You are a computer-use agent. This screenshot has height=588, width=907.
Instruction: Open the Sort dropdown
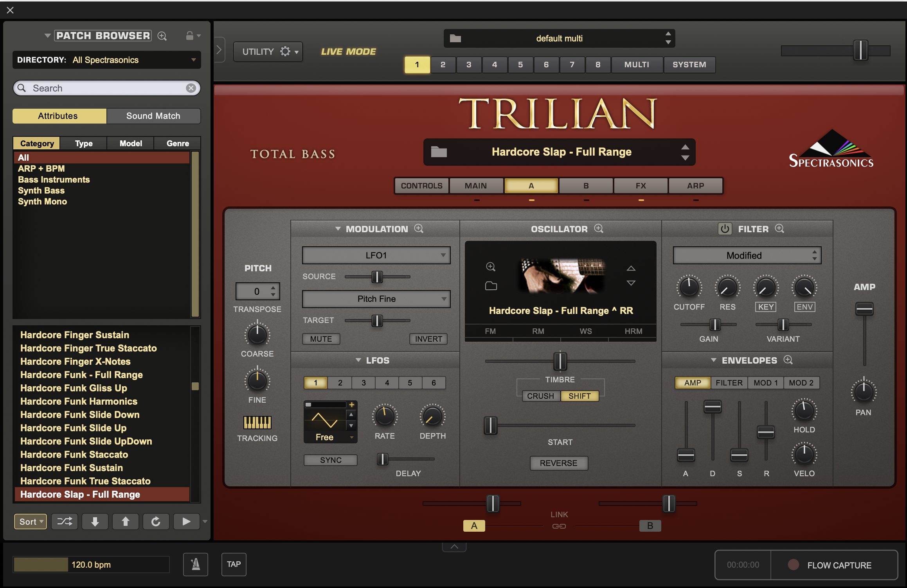pos(31,521)
